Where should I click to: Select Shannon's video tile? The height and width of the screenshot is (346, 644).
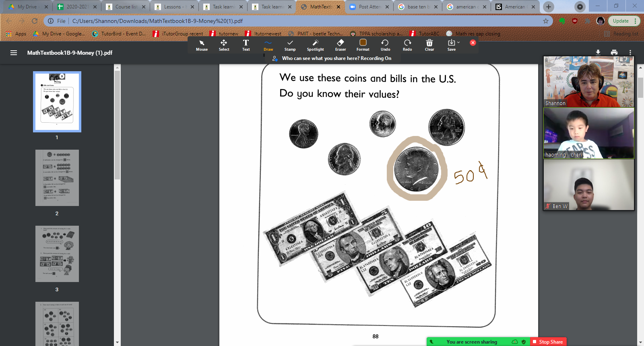589,82
